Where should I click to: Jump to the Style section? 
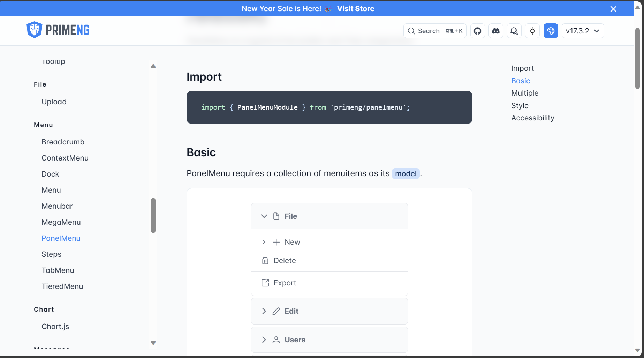(520, 106)
